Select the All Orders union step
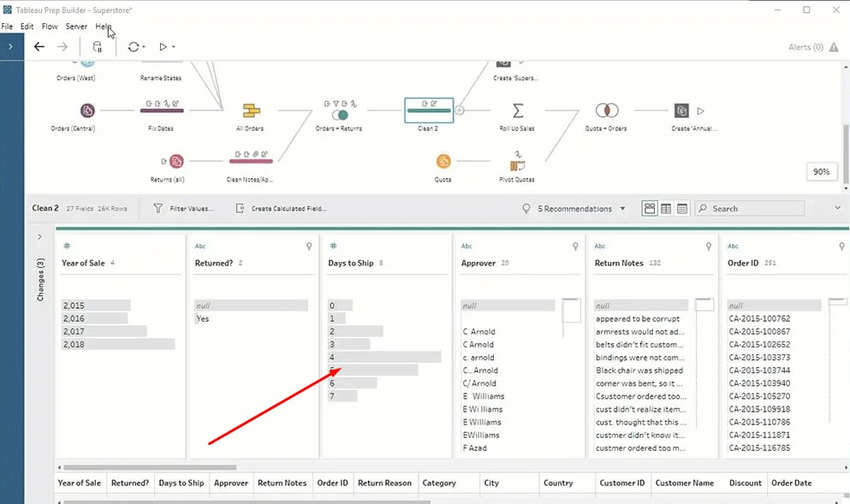The width and height of the screenshot is (850, 504). (x=251, y=110)
